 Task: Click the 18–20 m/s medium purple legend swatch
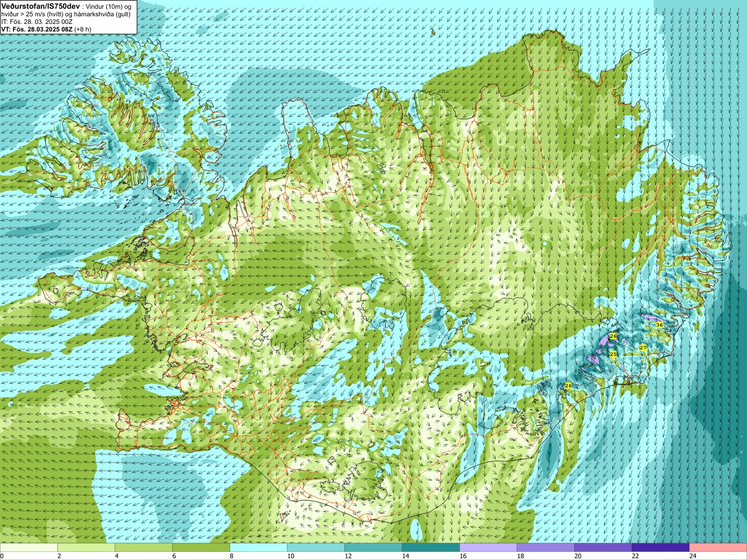coord(546,548)
